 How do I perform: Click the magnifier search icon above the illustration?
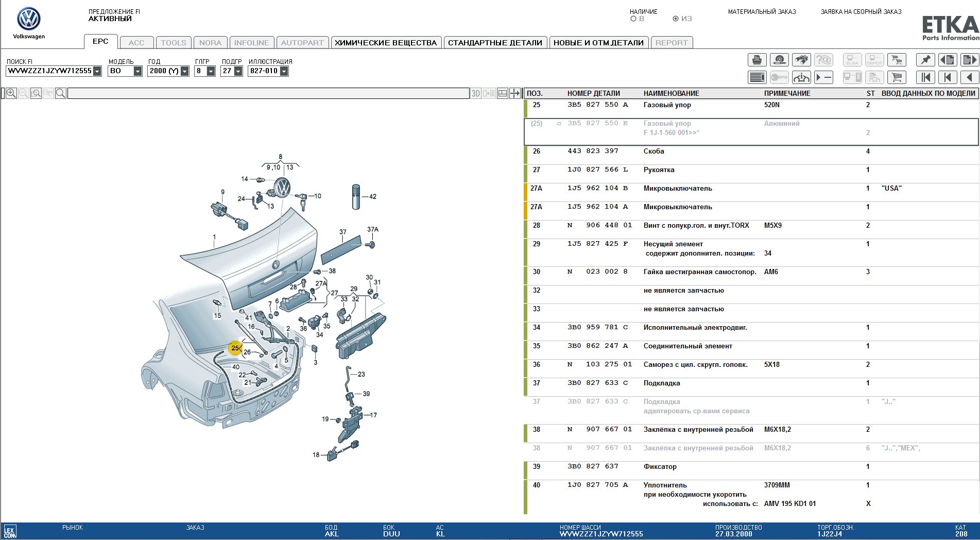click(60, 93)
